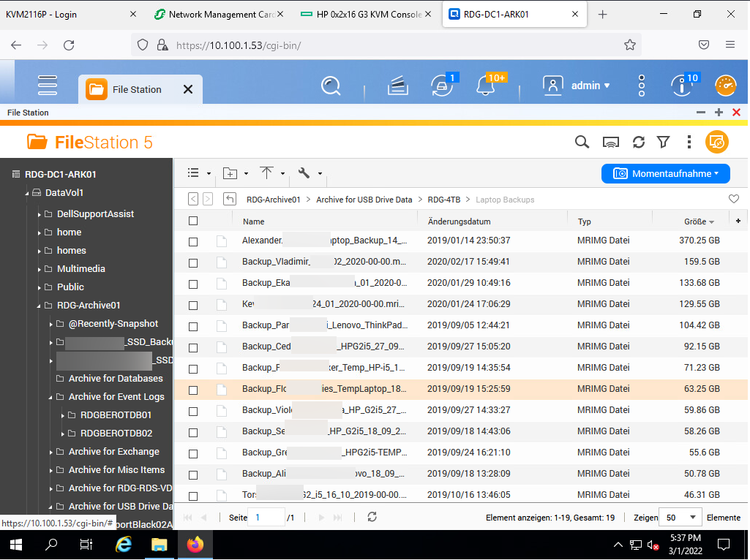
Task: Select checkbox for the 63.25 GB backup file
Action: coord(193,390)
